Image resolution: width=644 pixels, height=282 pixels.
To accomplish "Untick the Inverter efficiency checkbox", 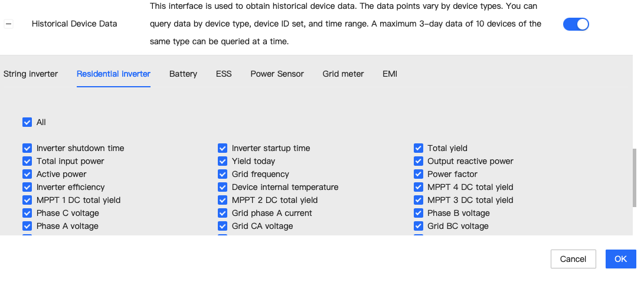I will (27, 187).
